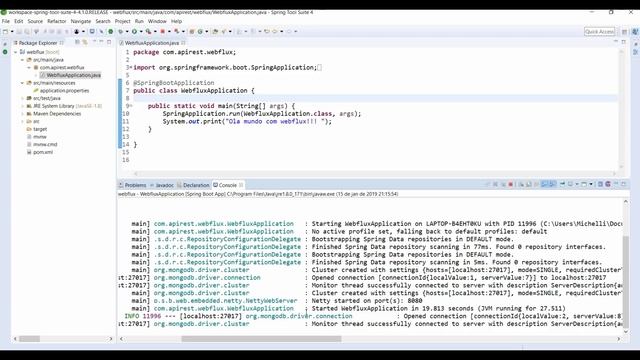
Task: Toggle Link with Editor in Package Explorer
Action: pyautogui.click(x=85, y=42)
